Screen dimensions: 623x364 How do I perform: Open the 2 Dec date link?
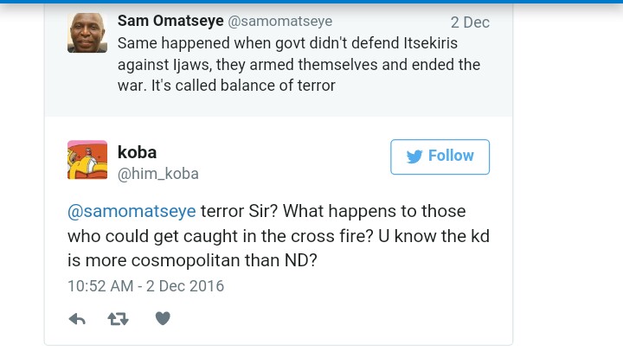tap(470, 22)
